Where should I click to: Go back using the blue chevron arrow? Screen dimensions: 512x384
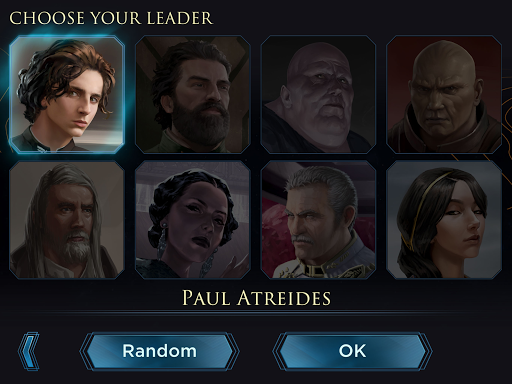point(29,351)
